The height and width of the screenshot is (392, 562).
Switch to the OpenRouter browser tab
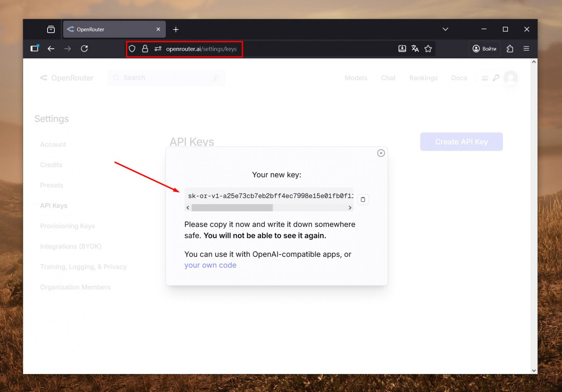click(x=108, y=29)
